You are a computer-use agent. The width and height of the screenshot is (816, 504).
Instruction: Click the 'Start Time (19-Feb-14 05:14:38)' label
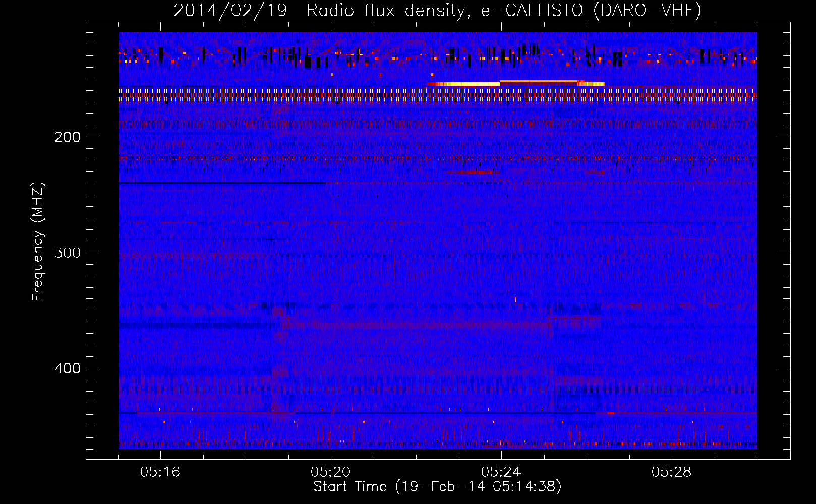(x=437, y=487)
